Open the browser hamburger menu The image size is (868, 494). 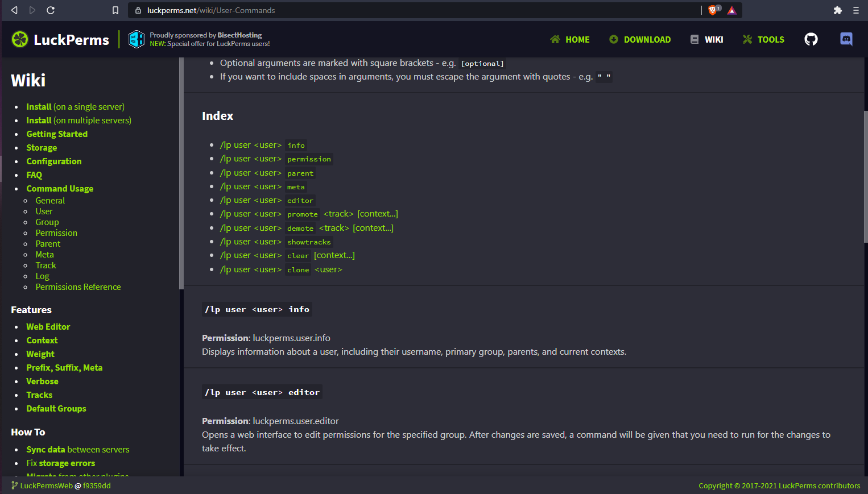tap(855, 10)
